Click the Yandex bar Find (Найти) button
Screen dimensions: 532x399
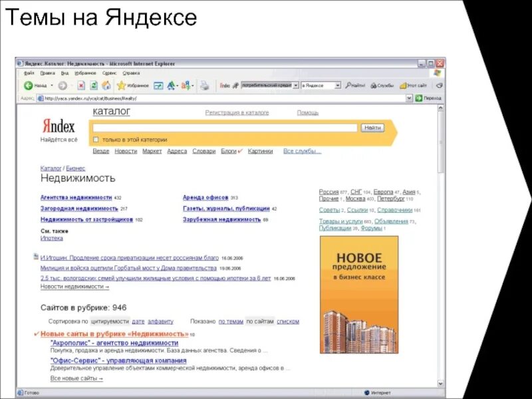click(355, 86)
